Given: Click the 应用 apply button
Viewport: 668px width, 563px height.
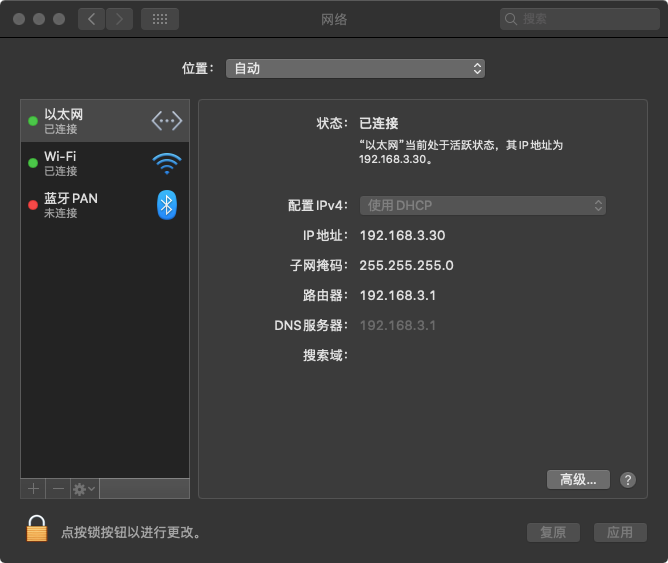Looking at the screenshot, I should click(620, 532).
